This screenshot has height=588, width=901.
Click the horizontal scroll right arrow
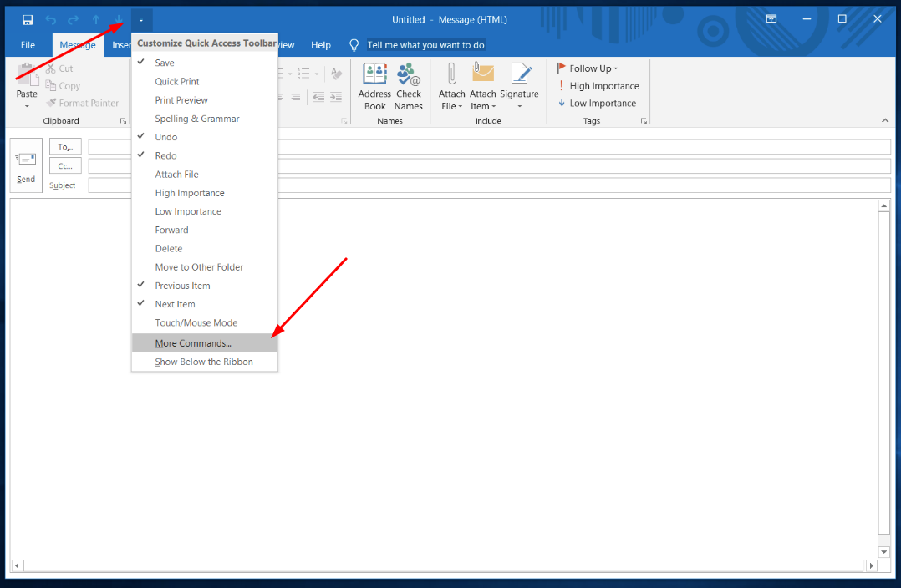coord(871,565)
